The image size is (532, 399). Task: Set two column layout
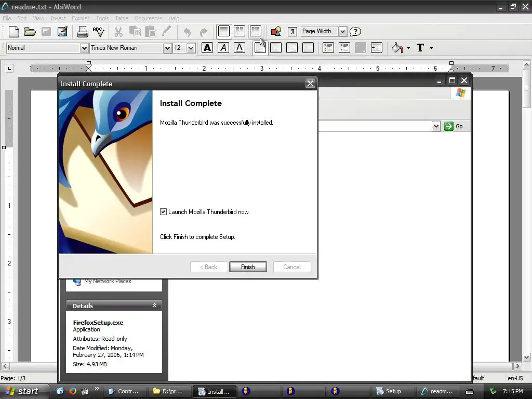click(x=240, y=31)
